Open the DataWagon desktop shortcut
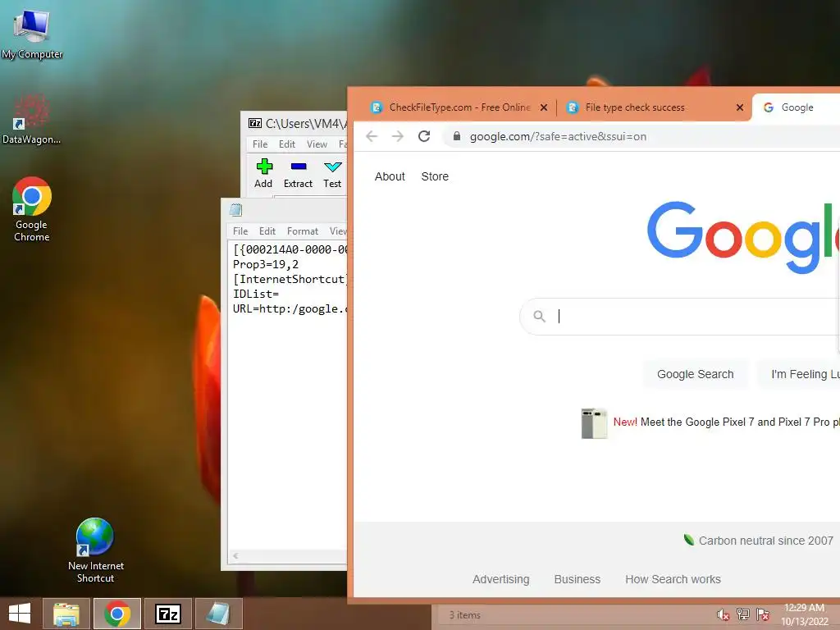The width and height of the screenshot is (840, 630). click(31, 119)
